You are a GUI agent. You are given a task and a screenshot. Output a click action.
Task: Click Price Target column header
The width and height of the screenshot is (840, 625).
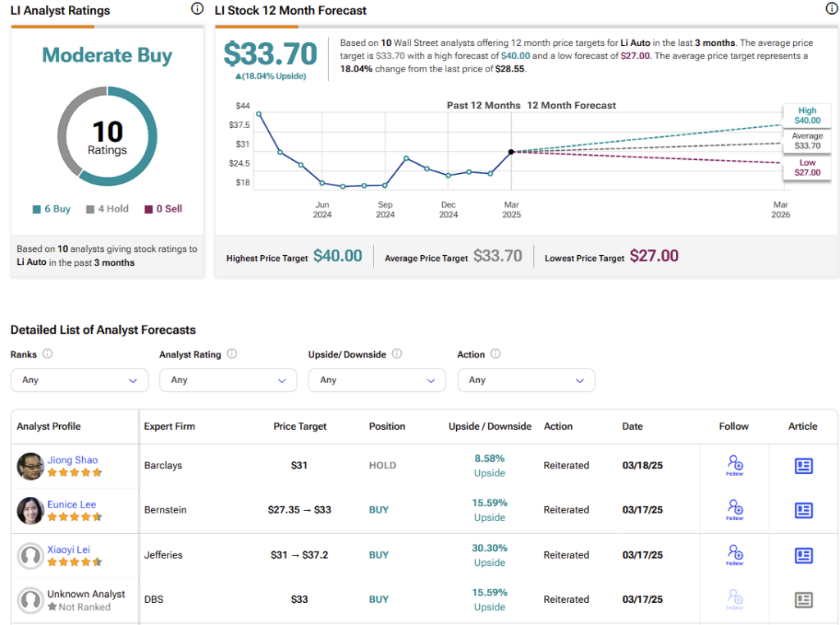pos(299,426)
